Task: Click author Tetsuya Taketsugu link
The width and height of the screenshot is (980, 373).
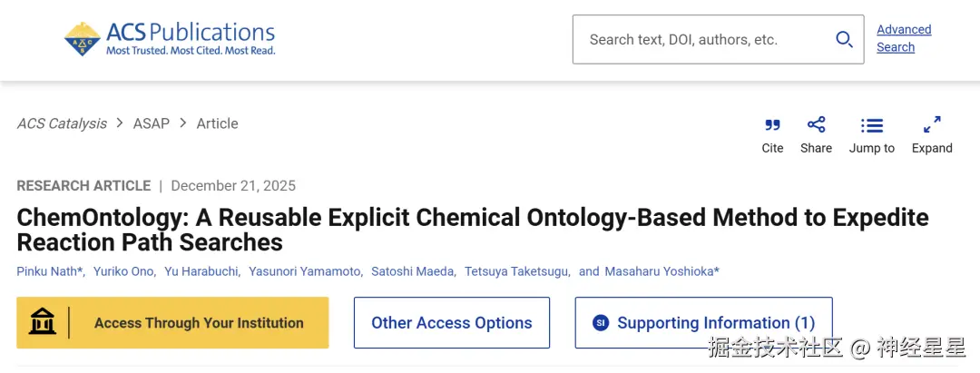Action: (x=516, y=271)
